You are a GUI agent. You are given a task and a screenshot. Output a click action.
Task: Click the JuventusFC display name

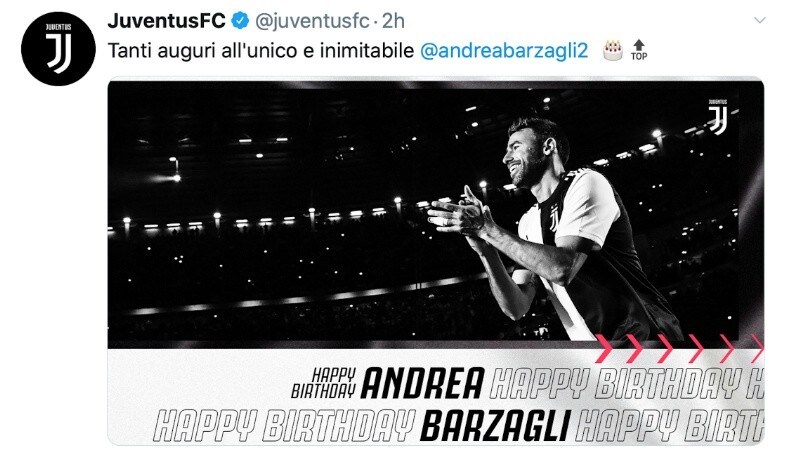click(166, 21)
